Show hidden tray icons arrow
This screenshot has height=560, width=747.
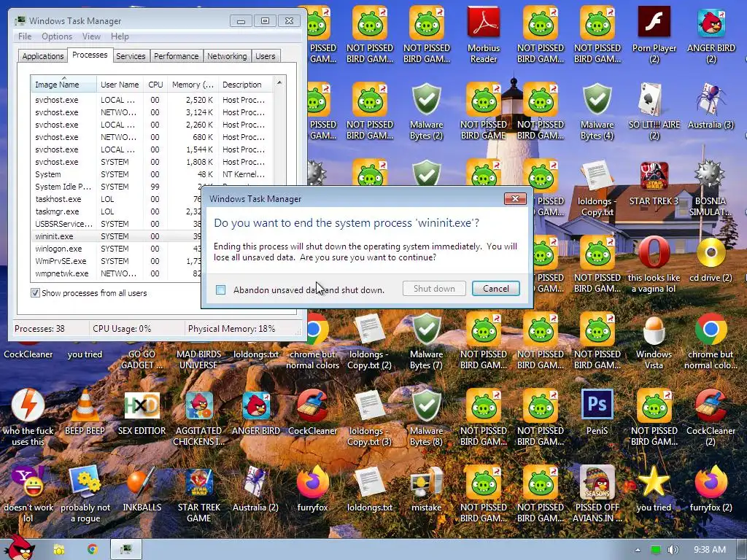(x=638, y=550)
